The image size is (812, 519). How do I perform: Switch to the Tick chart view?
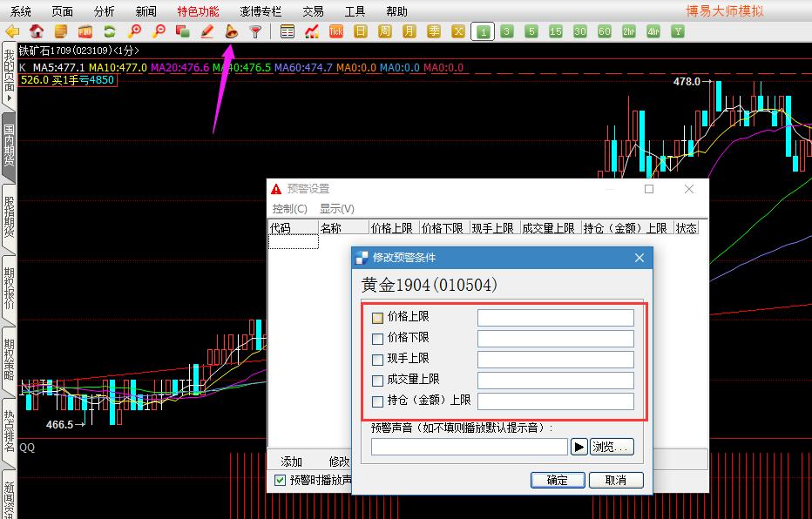coord(336,31)
